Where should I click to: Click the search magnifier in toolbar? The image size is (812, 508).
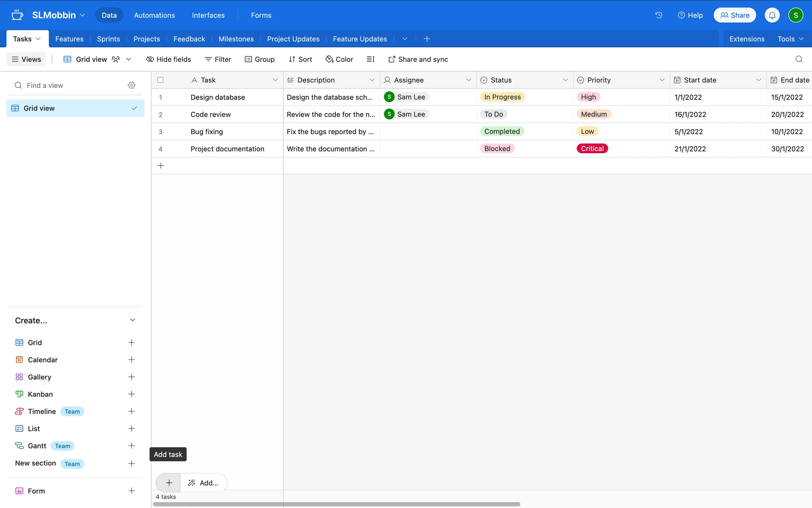tap(798, 59)
